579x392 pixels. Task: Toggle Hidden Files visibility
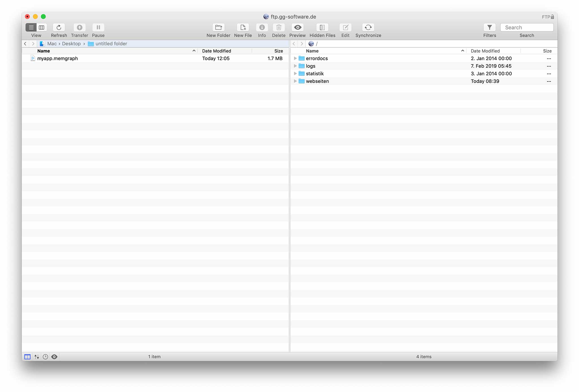(322, 27)
